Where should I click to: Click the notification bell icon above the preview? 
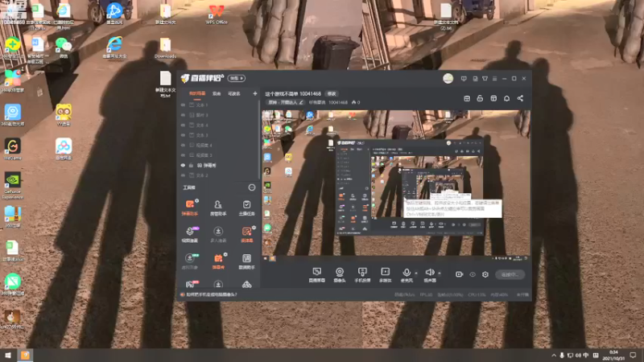click(506, 98)
